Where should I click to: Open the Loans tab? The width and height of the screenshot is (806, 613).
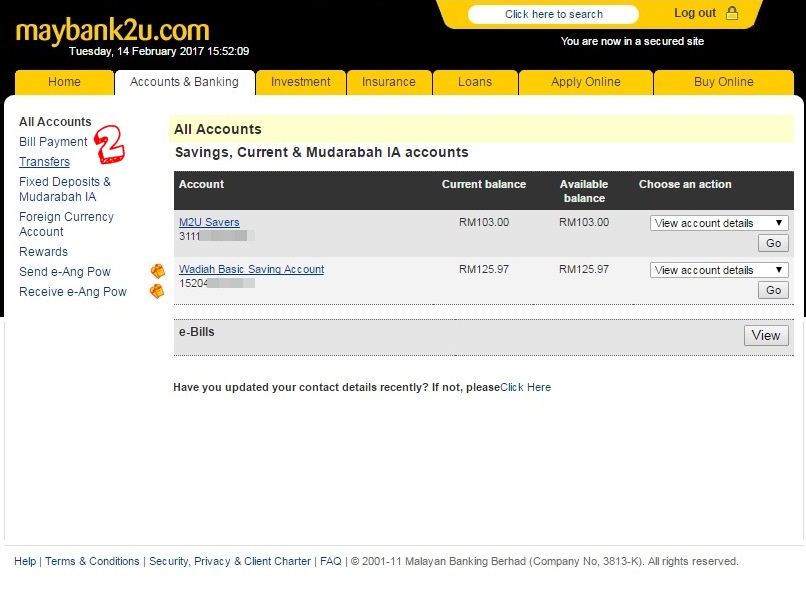475,82
